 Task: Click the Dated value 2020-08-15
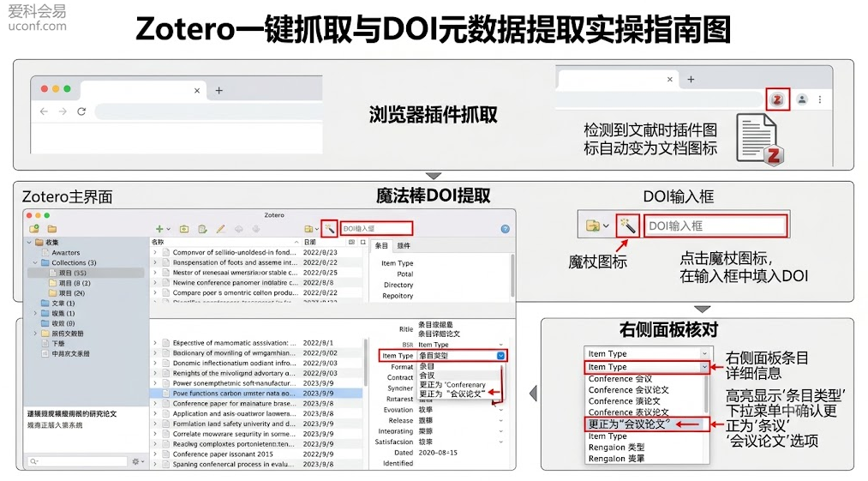438,453
